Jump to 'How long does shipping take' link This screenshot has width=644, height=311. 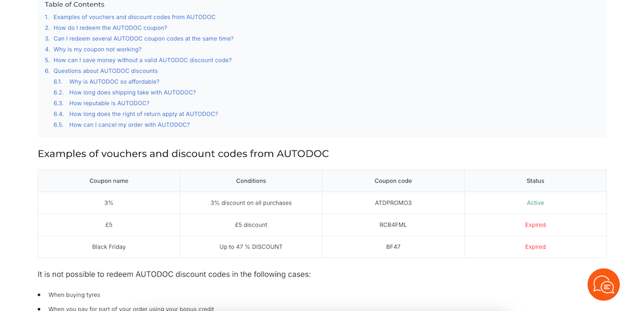click(x=132, y=93)
